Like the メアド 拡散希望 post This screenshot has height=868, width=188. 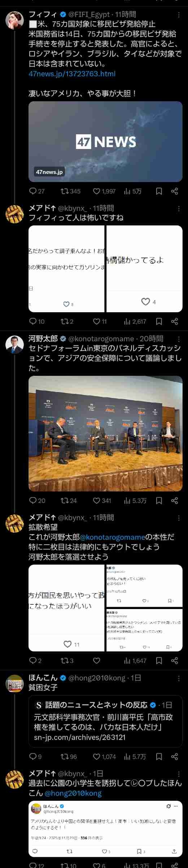tap(96, 660)
